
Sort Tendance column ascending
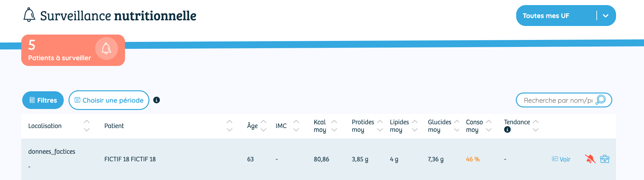536,122
